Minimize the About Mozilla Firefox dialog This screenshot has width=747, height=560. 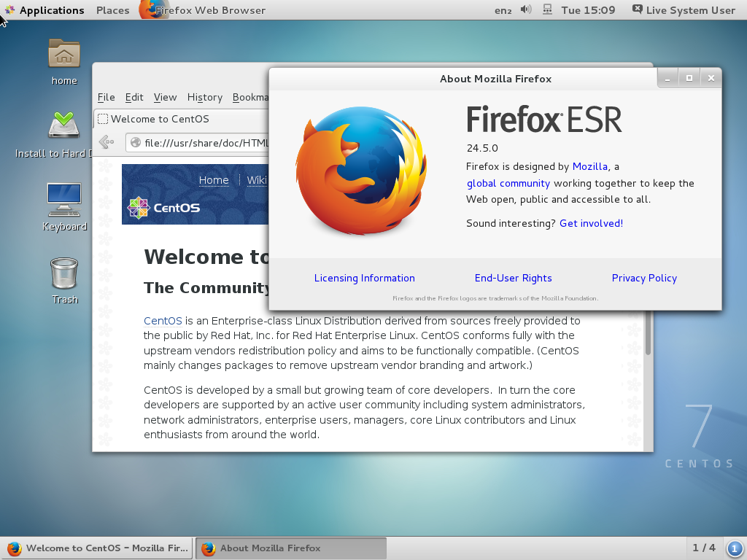(x=667, y=79)
